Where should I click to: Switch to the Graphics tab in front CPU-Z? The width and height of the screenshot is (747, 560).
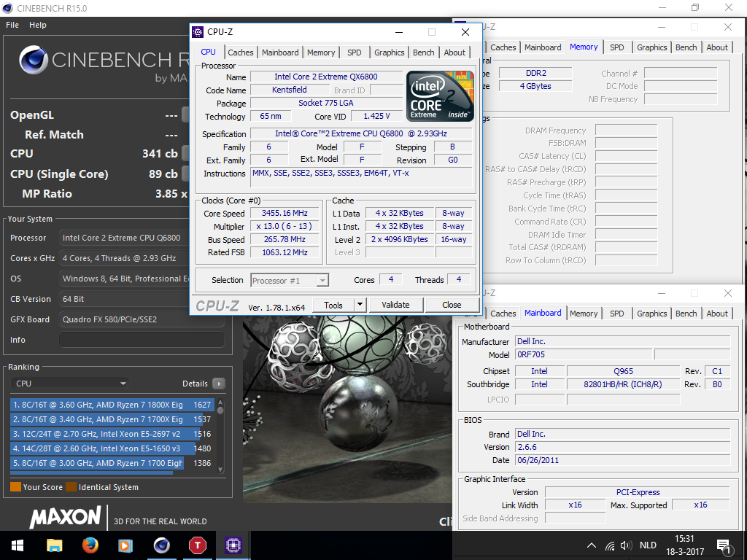pyautogui.click(x=390, y=52)
